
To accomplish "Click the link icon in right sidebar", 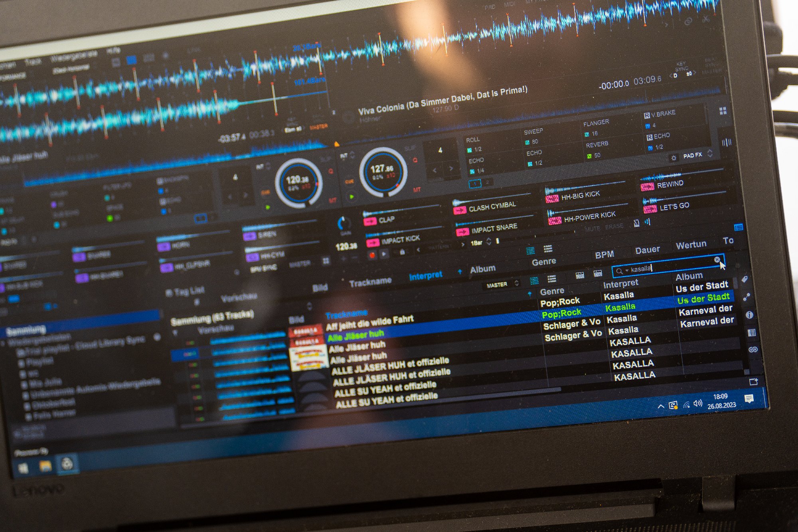I will 753,350.
